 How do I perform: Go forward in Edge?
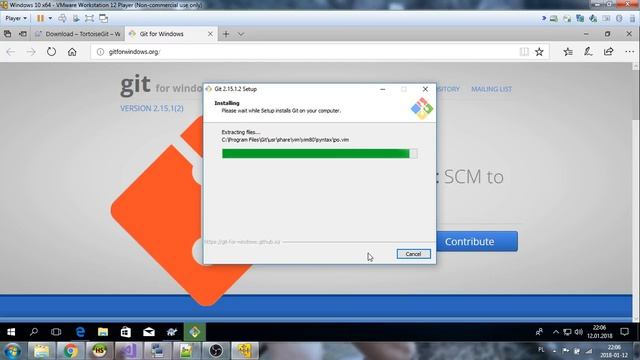coord(31,52)
